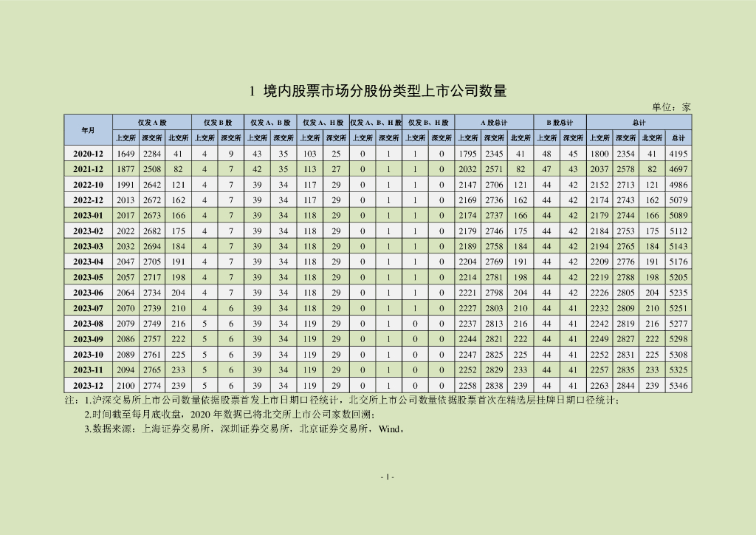The height and width of the screenshot is (535, 756).
Task: Select the grand total "4195"
Action: [678, 154]
